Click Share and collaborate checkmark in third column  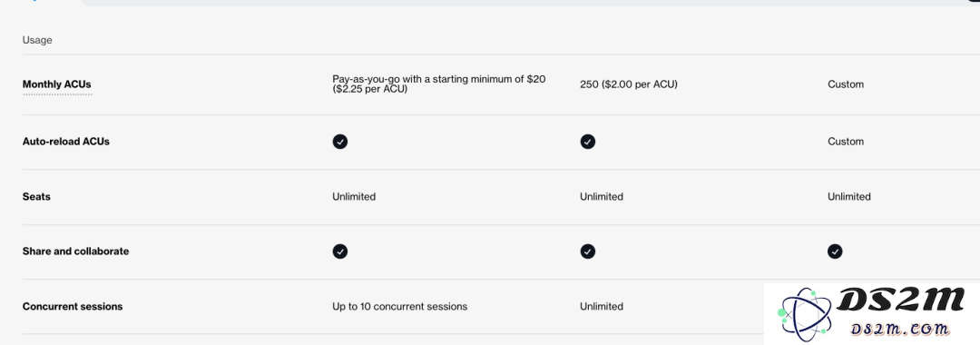coord(835,251)
